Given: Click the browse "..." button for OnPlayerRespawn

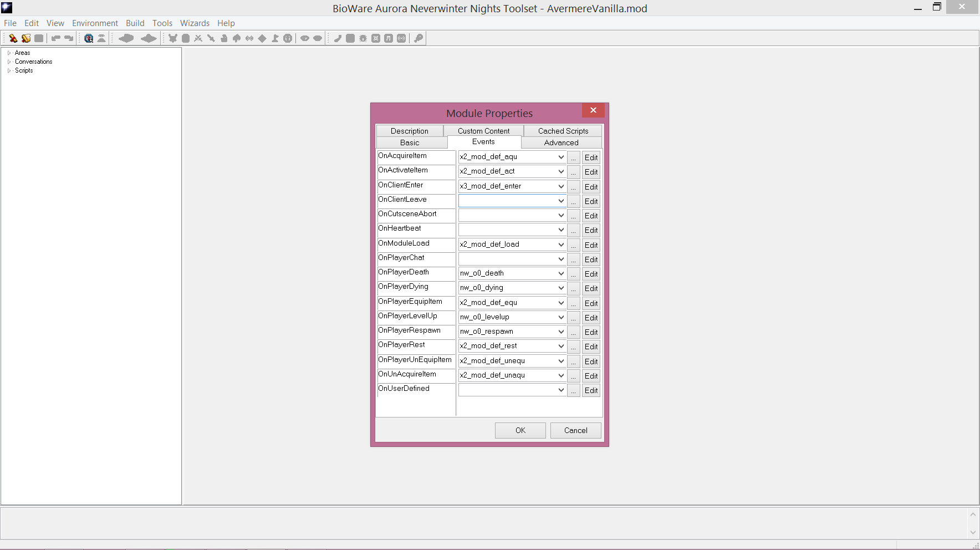Looking at the screenshot, I should [x=574, y=332].
